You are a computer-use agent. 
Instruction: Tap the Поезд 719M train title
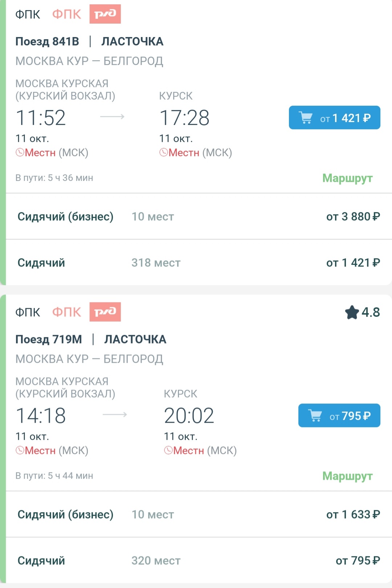coord(49,339)
